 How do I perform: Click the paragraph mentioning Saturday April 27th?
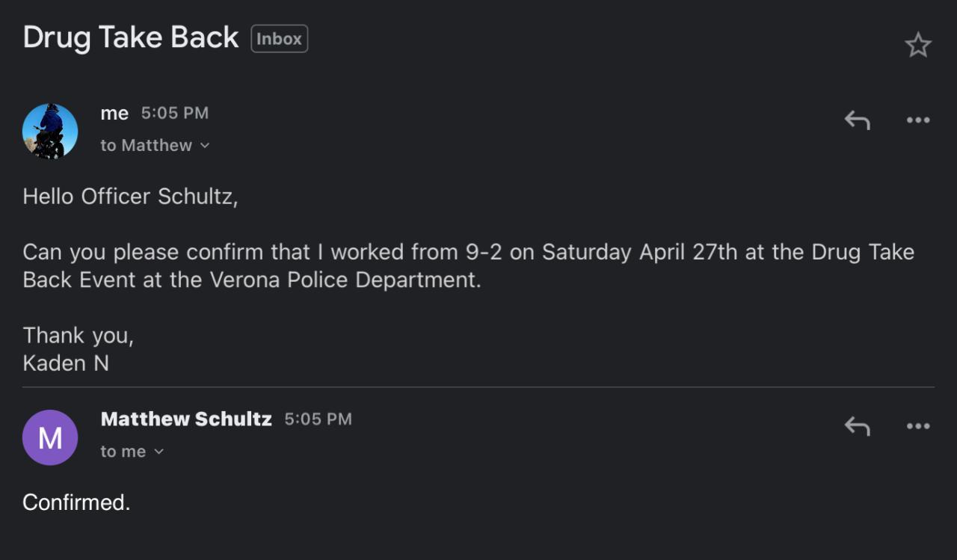(x=468, y=266)
